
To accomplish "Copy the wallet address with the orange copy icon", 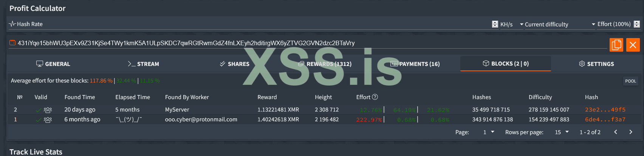I will coord(616,45).
